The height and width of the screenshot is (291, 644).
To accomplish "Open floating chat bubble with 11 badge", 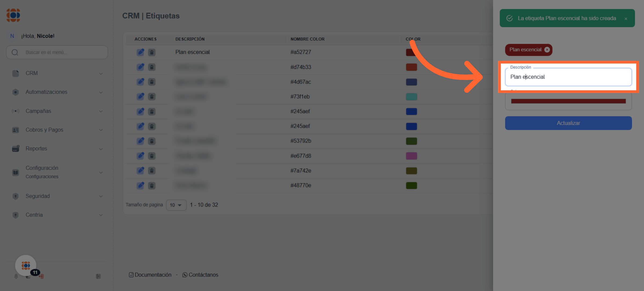I will (26, 265).
